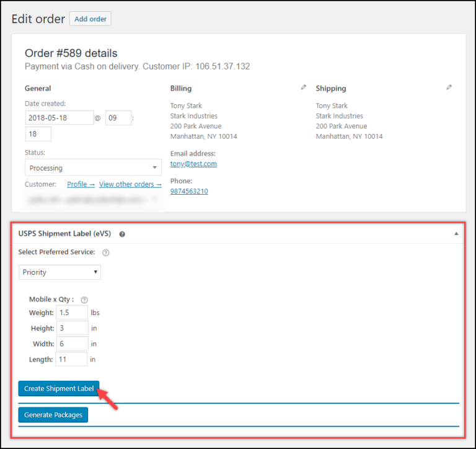Image resolution: width=476 pixels, height=449 pixels.
Task: Open View other orders link
Action: coord(130,184)
